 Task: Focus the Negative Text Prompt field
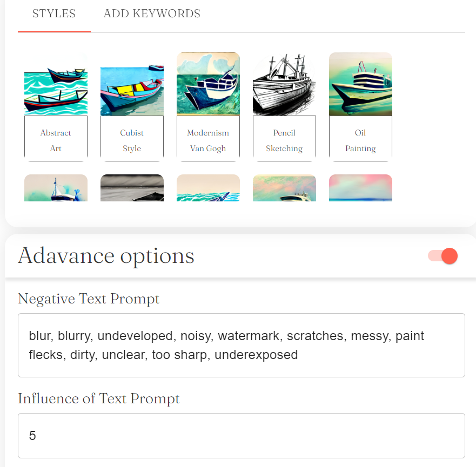(242, 345)
